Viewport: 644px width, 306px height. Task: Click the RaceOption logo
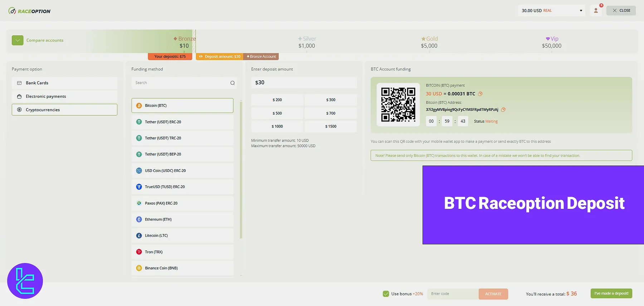coord(29,11)
